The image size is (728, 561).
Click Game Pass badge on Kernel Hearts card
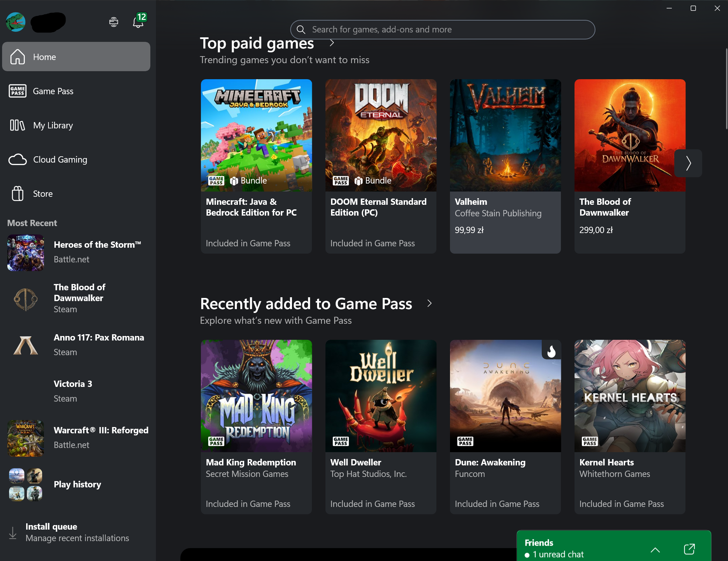(x=590, y=441)
